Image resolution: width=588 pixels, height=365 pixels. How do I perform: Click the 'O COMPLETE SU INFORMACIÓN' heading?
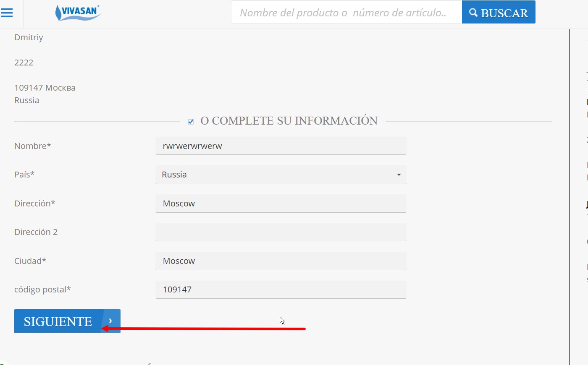(x=289, y=121)
